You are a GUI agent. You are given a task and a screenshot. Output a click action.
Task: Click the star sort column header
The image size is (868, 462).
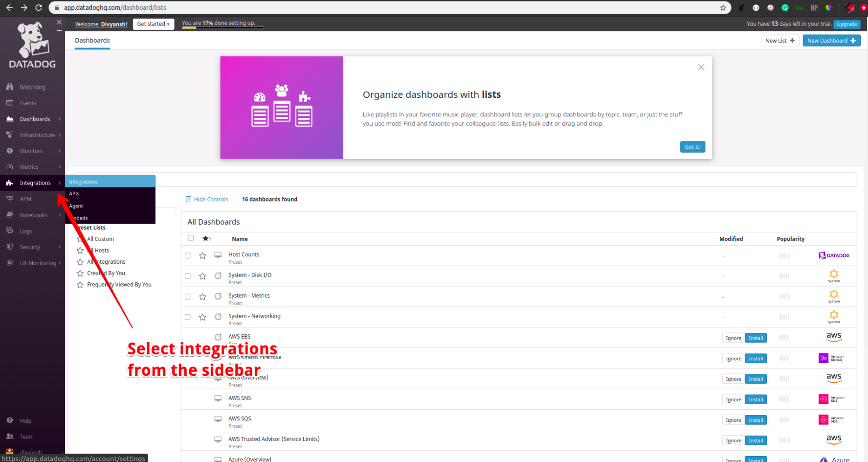coord(207,239)
